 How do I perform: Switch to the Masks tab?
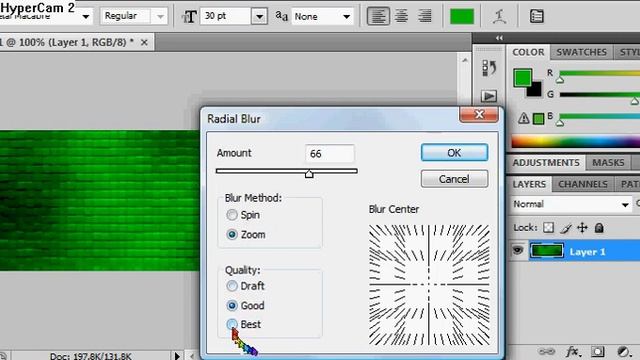pyautogui.click(x=608, y=162)
